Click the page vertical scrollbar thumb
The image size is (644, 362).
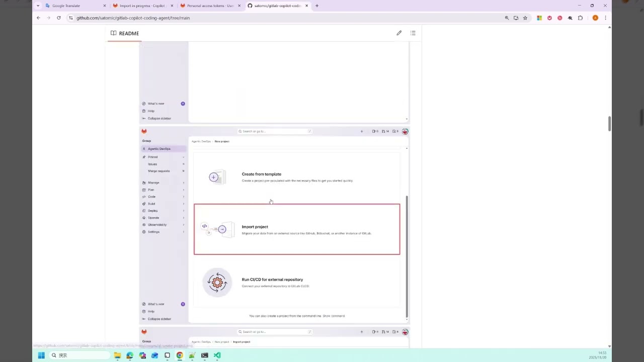coord(609,123)
